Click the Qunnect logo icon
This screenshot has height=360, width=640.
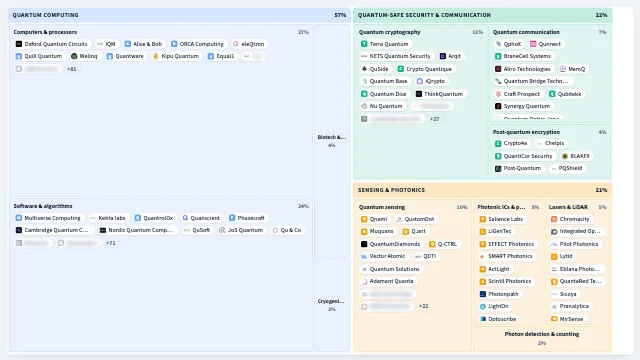[533, 44]
